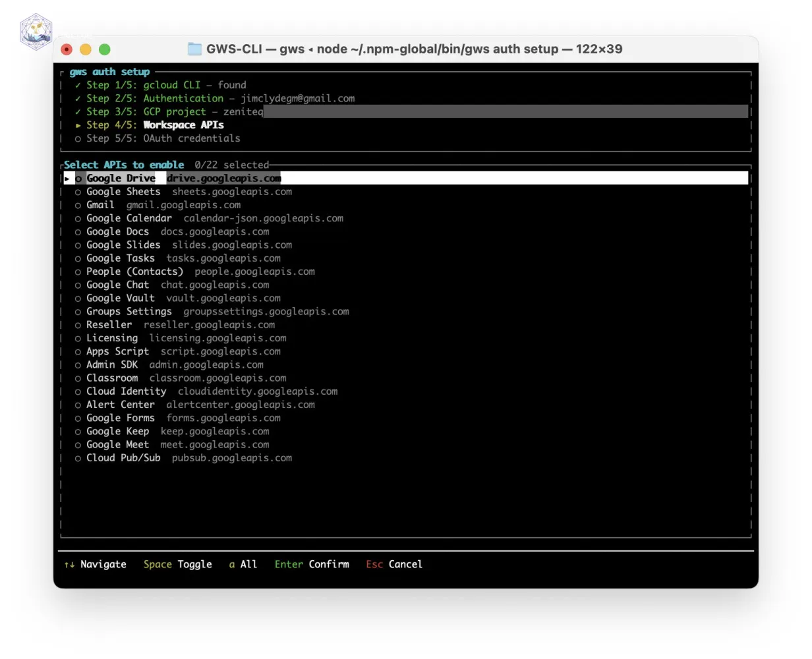Select the Google Keep row label
812x659 pixels.
(118, 431)
